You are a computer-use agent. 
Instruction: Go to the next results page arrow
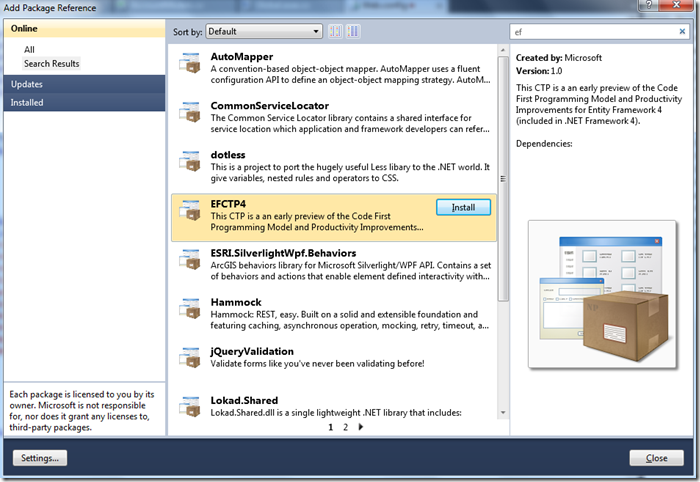361,427
